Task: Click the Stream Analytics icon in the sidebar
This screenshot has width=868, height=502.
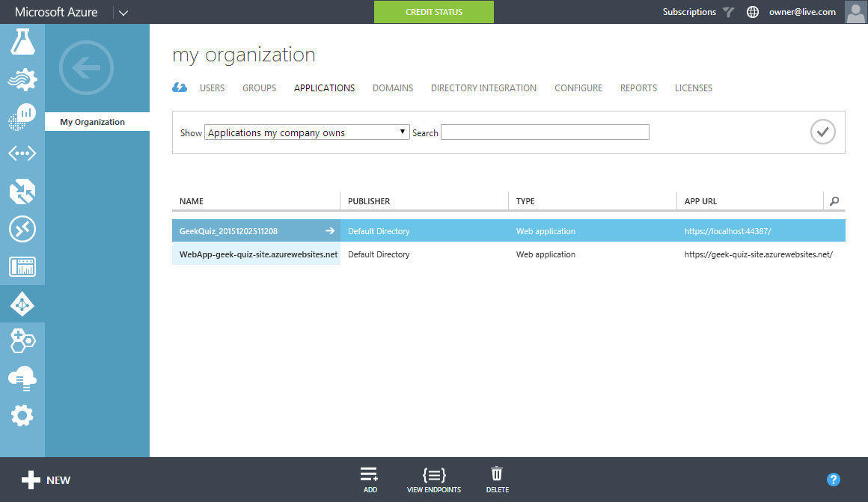Action: 22,79
